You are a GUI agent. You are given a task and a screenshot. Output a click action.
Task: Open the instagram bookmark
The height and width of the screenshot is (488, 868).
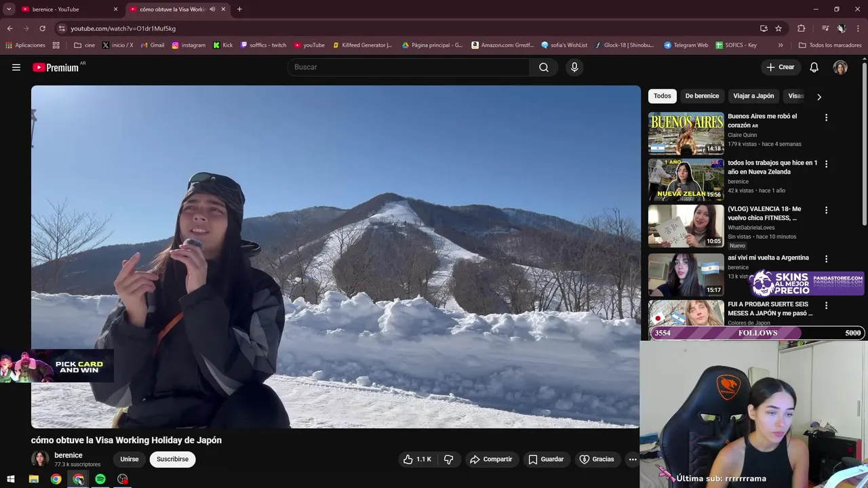189,45
